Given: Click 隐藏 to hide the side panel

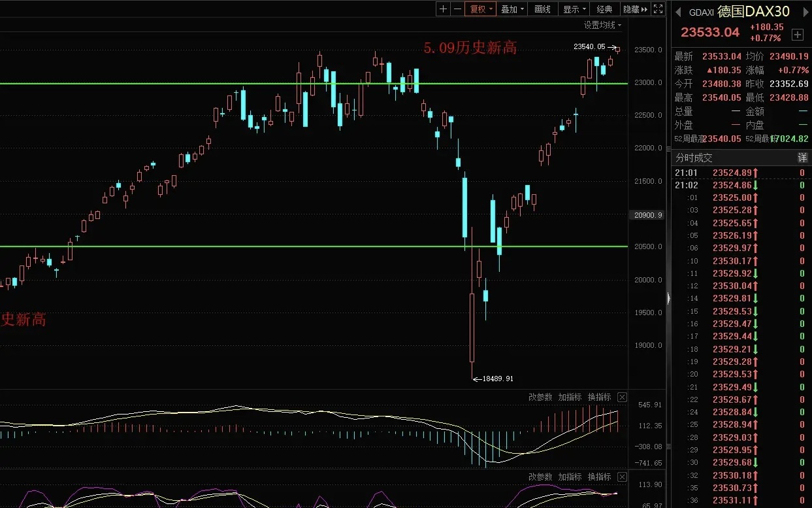Looking at the screenshot, I should 635,9.
